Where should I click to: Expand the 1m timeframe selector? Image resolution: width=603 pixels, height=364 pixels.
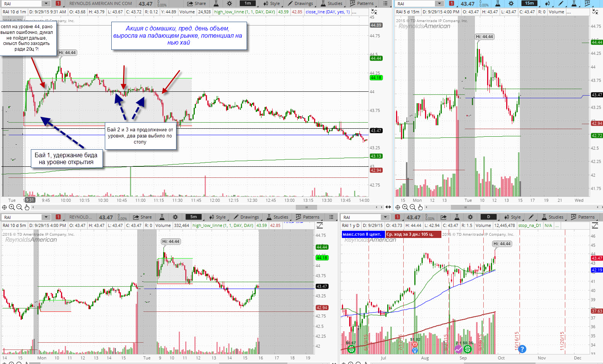tap(248, 3)
